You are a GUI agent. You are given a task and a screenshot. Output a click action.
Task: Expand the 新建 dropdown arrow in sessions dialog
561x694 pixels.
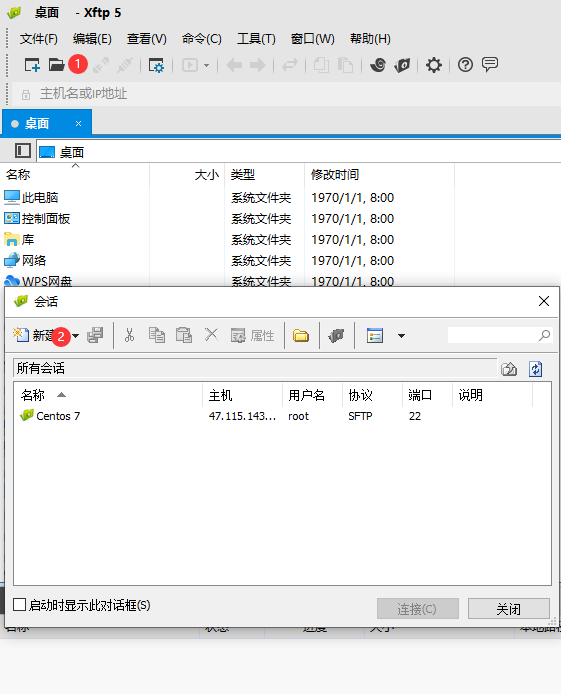pos(76,336)
